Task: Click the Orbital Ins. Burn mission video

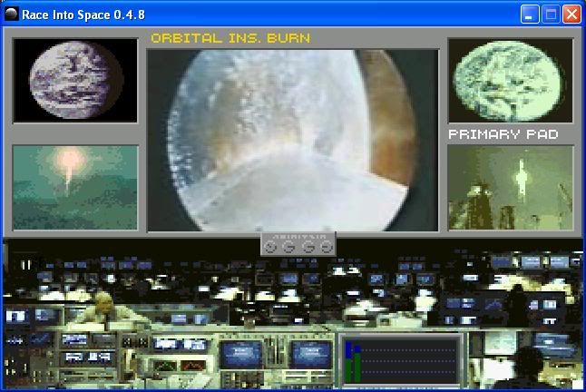Action: 293,141
